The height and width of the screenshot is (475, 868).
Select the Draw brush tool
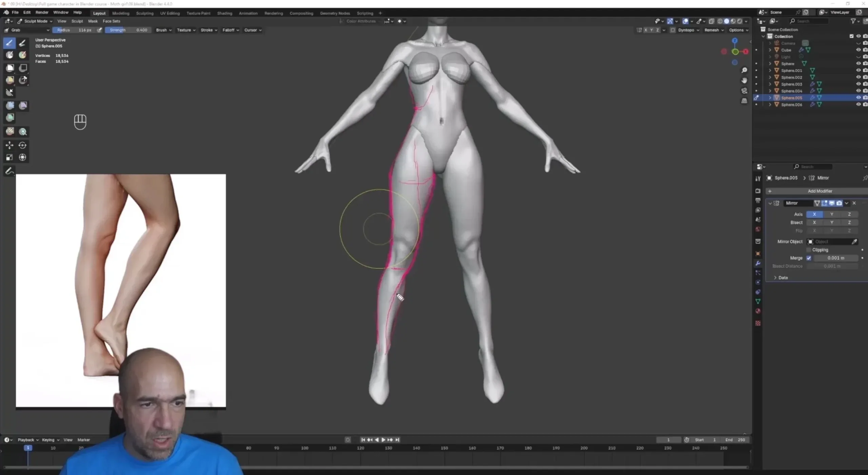coord(9,43)
